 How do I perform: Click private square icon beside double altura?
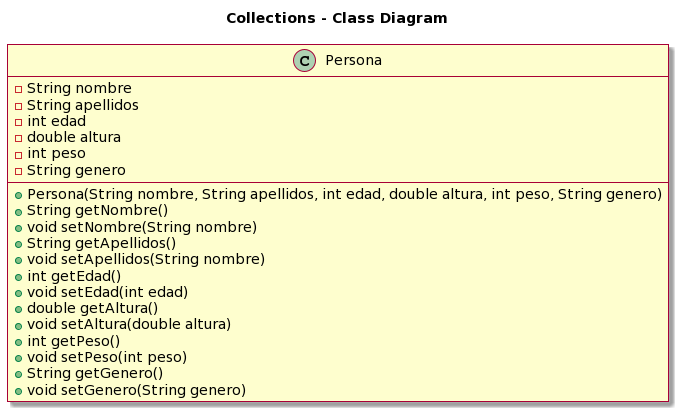click(x=19, y=138)
